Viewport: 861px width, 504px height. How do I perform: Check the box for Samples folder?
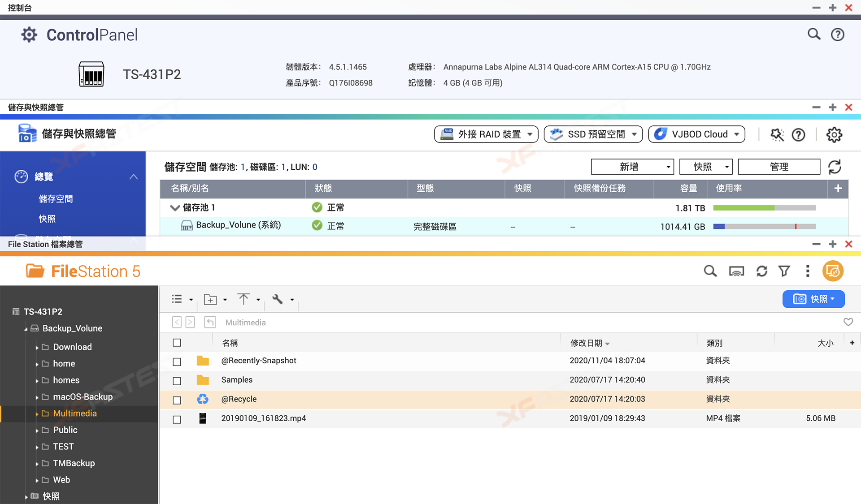pyautogui.click(x=177, y=381)
